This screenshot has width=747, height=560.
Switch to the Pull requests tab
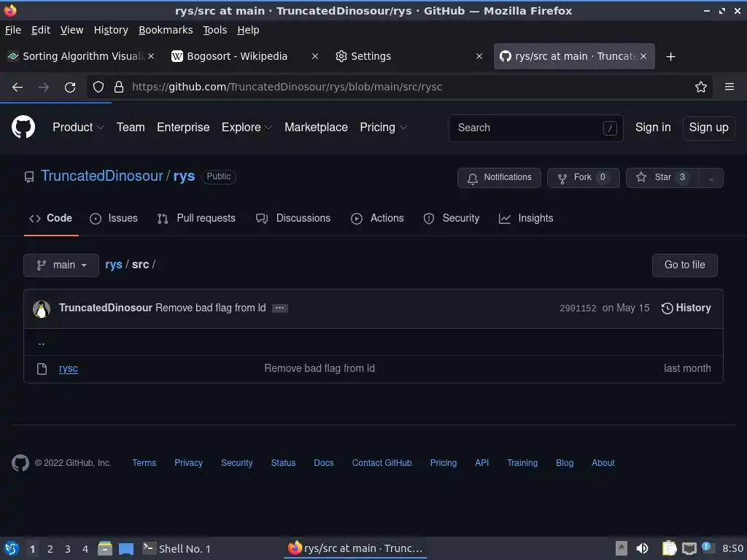click(x=196, y=218)
